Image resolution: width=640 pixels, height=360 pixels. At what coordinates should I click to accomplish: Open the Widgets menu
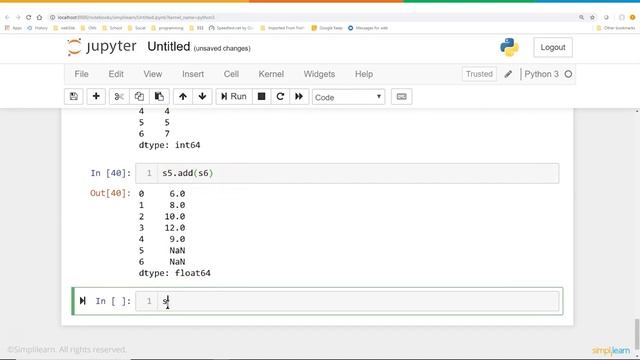pos(319,74)
